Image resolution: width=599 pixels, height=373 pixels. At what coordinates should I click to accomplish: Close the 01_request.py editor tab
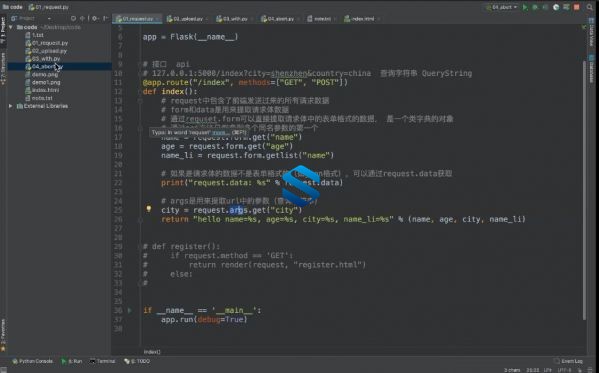click(157, 19)
